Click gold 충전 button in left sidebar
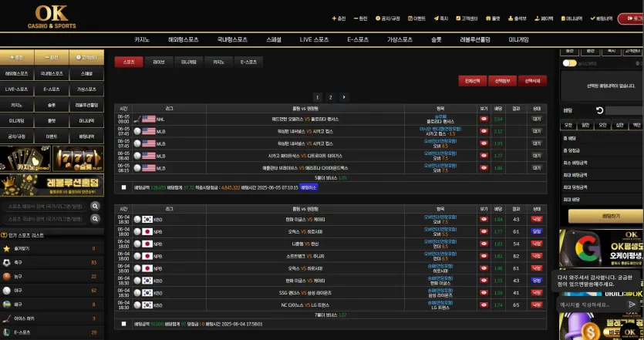This screenshot has height=340, width=644. (x=17, y=58)
